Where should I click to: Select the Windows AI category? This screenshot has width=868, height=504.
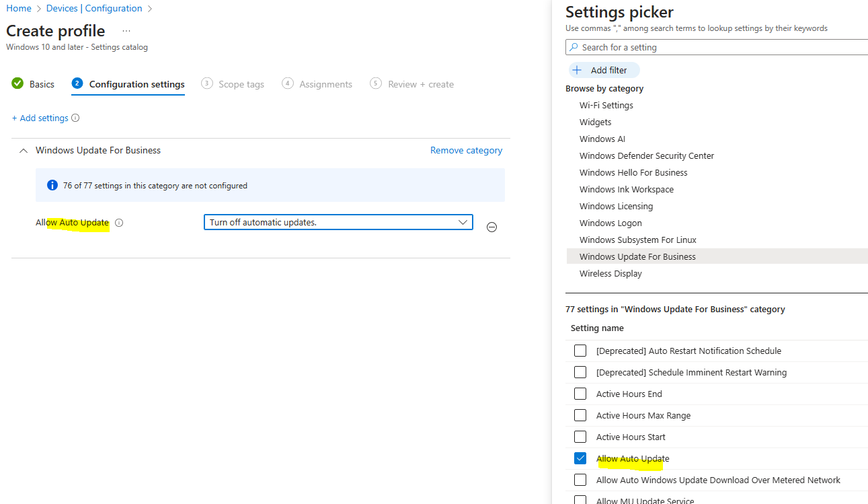[x=602, y=139]
